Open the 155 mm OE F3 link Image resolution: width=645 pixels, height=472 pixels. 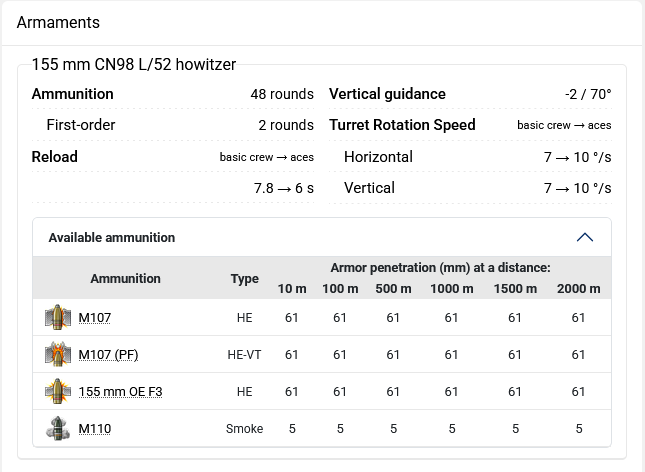[120, 392]
